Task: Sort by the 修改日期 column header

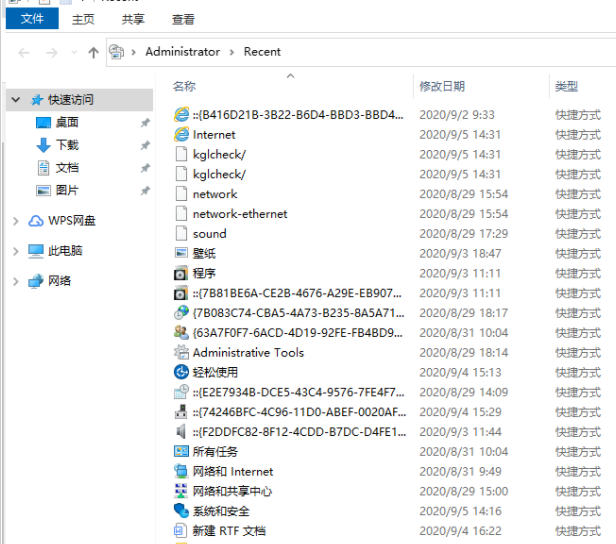Action: [442, 87]
